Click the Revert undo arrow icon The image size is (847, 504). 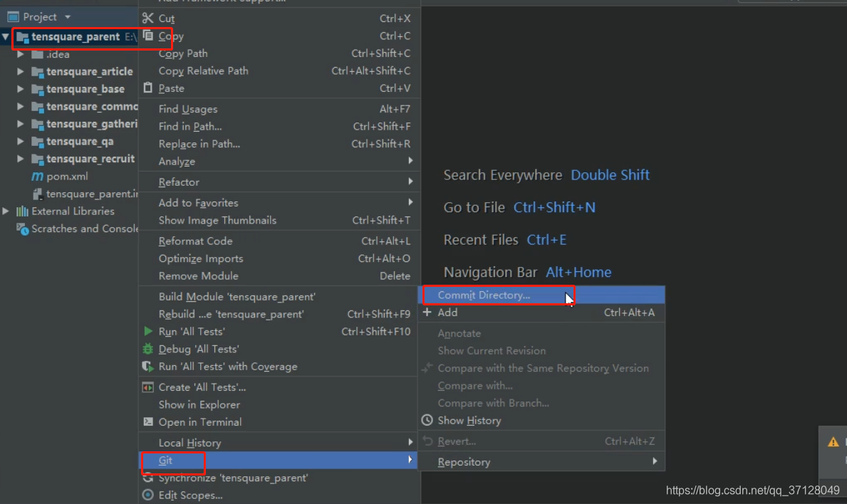click(x=427, y=441)
